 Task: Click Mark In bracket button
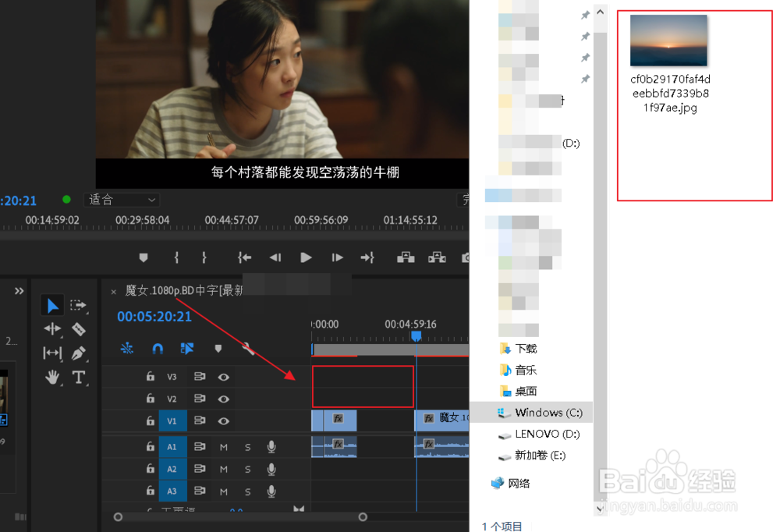tap(176, 257)
